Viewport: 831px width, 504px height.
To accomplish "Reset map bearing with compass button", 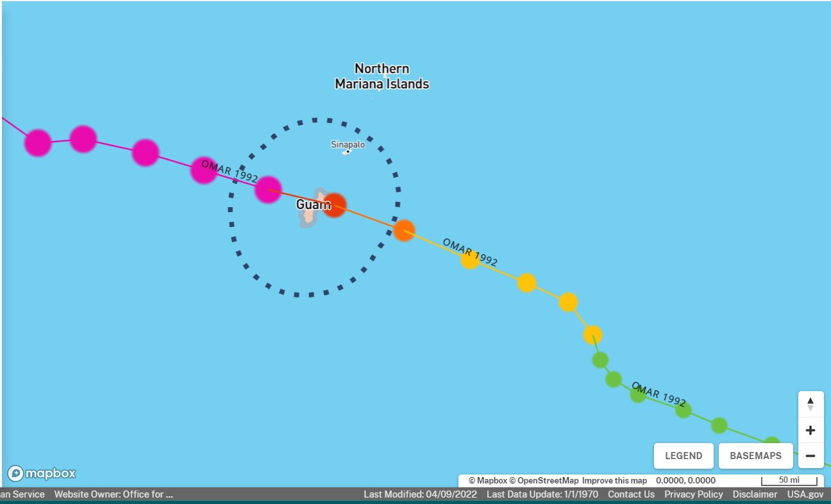I will 810,405.
